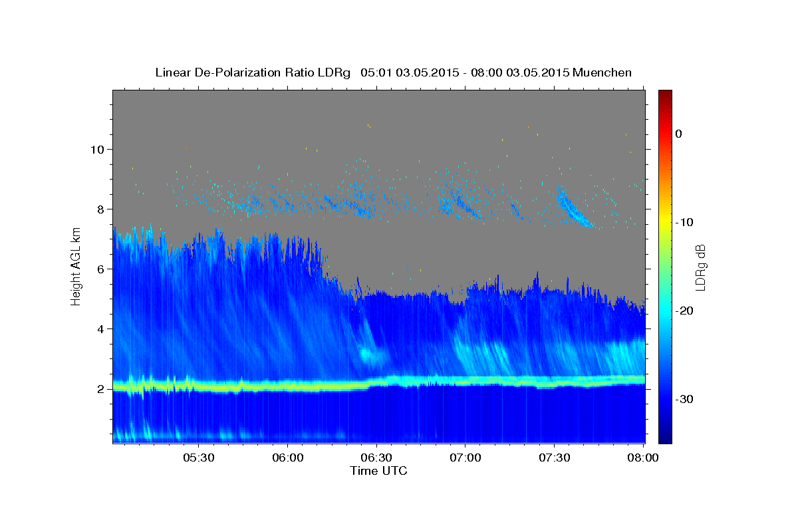Click the 07:00 time tick label
This screenshot has height=532, width=798.
465,458
